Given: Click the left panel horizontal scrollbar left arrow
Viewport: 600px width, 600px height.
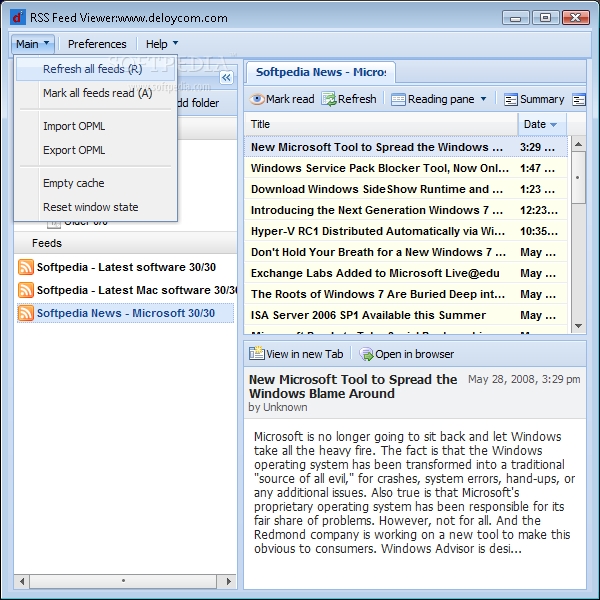Looking at the screenshot, I should [x=22, y=581].
